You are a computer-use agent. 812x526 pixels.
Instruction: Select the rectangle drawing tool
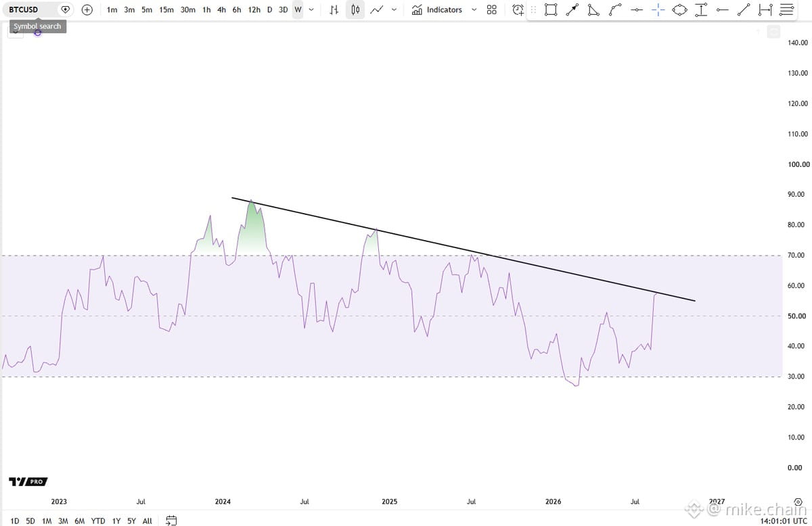click(551, 10)
